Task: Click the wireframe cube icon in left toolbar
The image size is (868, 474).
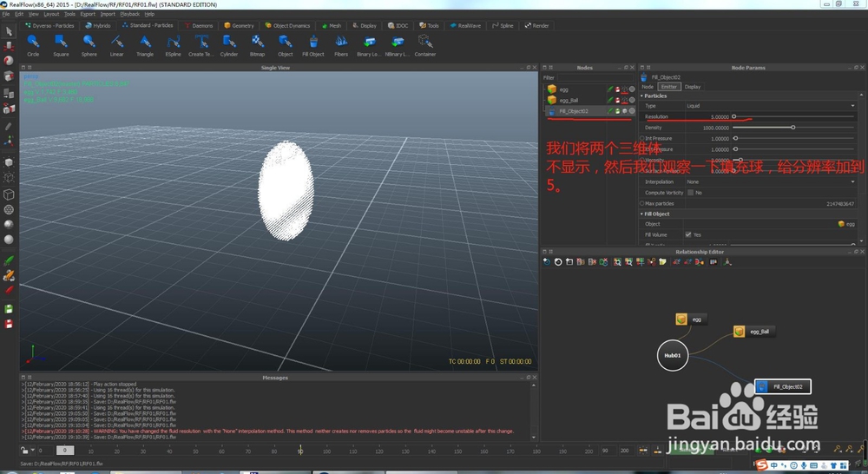Action: click(x=9, y=194)
